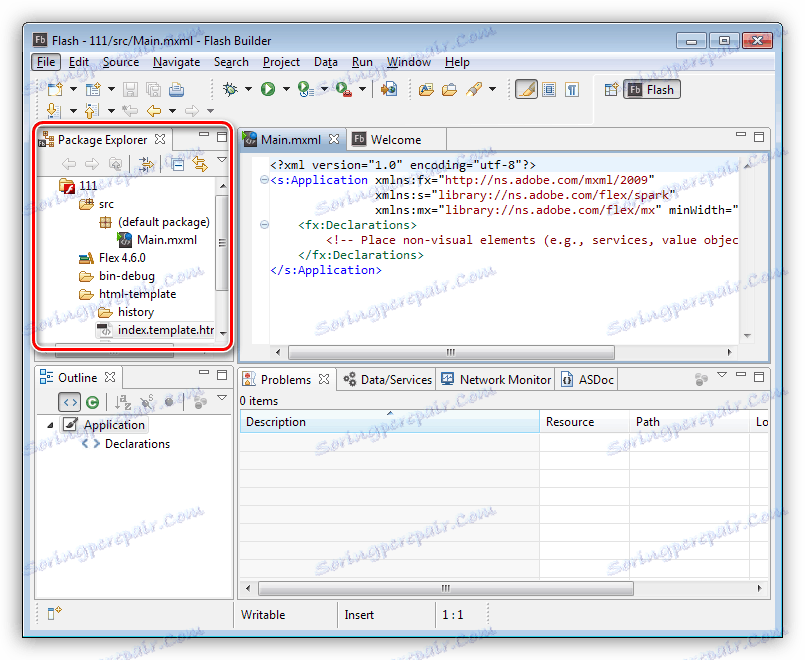The height and width of the screenshot is (660, 805).
Task: Click the Previous Annotation icon
Action: [91, 110]
